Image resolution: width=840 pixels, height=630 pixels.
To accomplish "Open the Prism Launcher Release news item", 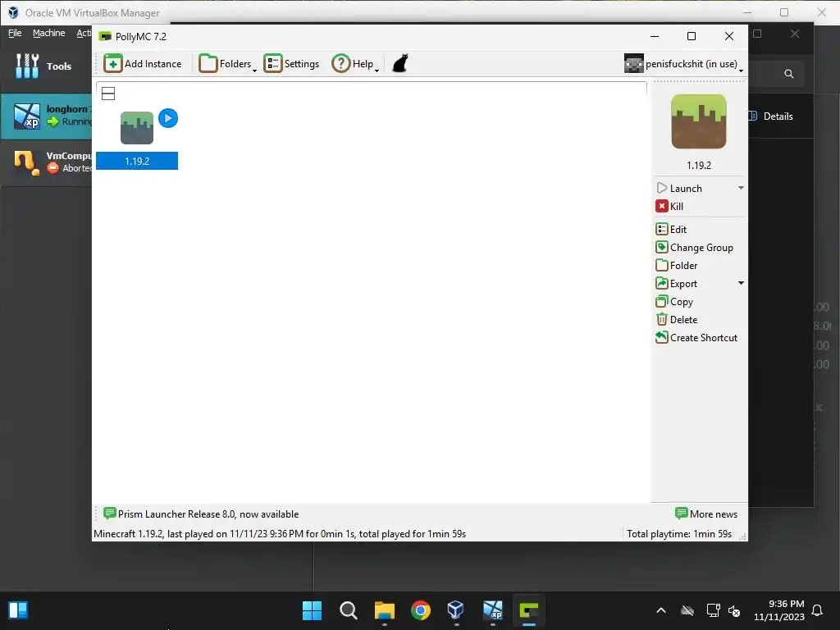I will coord(201,514).
